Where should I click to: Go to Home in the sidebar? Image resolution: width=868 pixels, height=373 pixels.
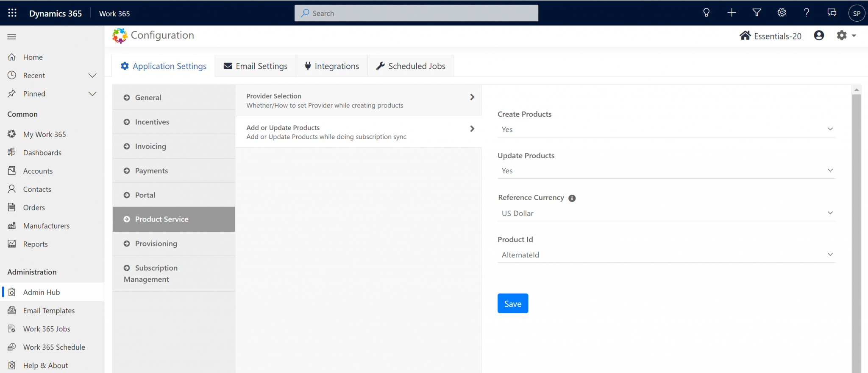tap(52, 57)
